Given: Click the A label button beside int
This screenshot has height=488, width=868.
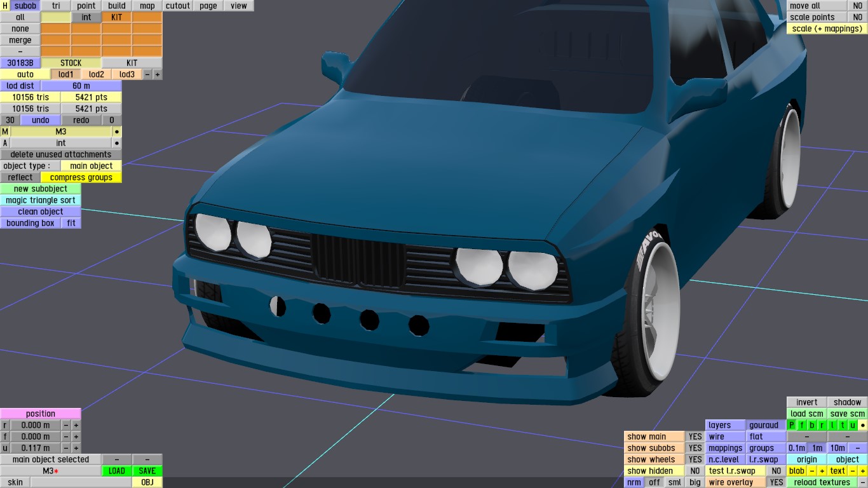Looking at the screenshot, I should (x=5, y=143).
